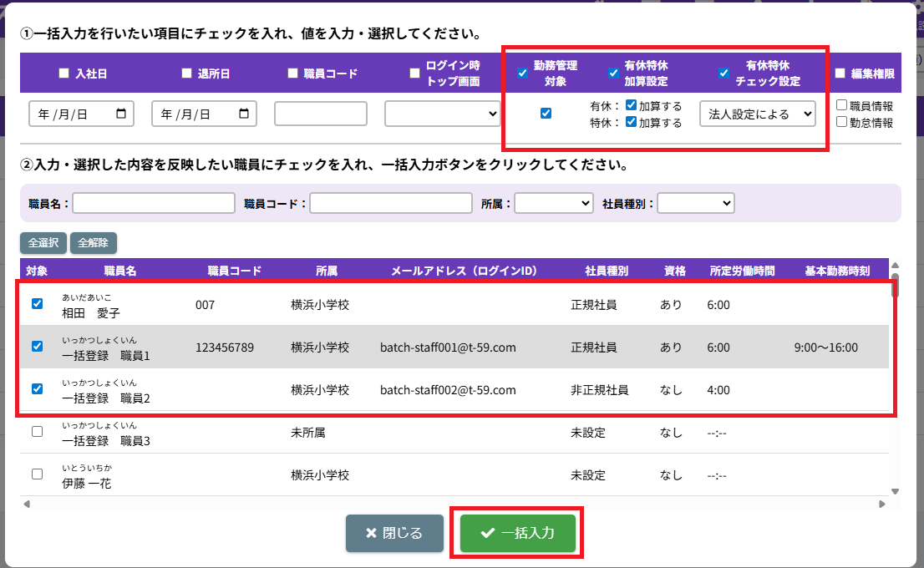Expand the 所属 filter dropdown

[x=554, y=203]
